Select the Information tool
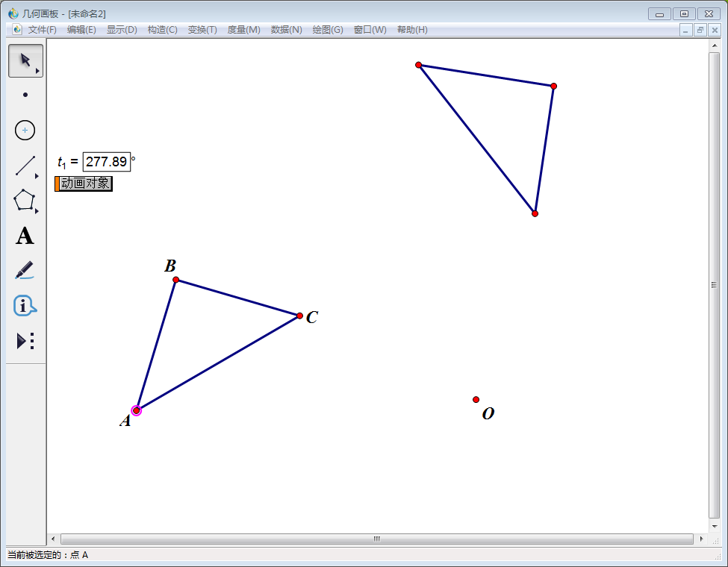This screenshot has width=728, height=567. (x=25, y=306)
